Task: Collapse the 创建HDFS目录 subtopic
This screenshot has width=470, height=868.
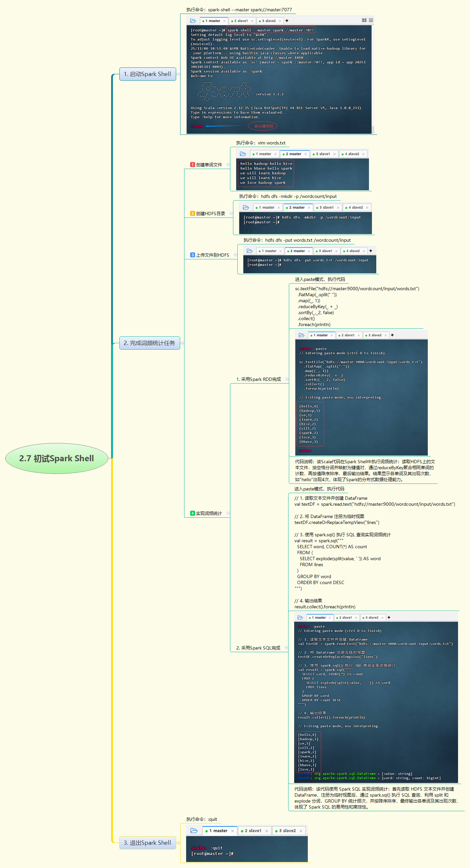Action: (231, 213)
